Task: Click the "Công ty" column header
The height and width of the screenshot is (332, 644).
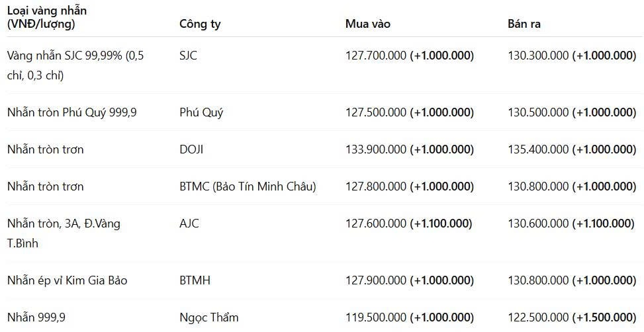Action: coord(200,24)
